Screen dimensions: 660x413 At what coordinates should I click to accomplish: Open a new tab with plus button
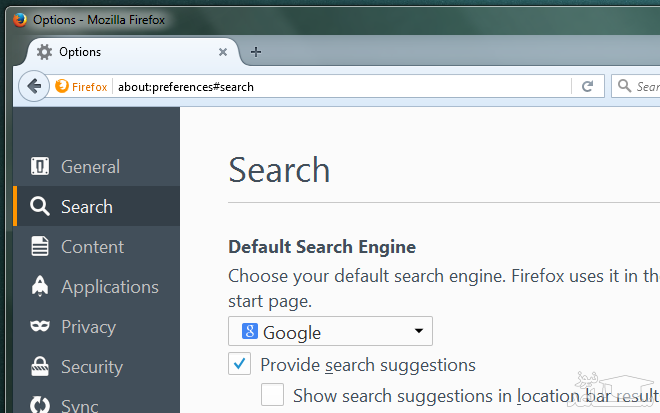point(256,52)
